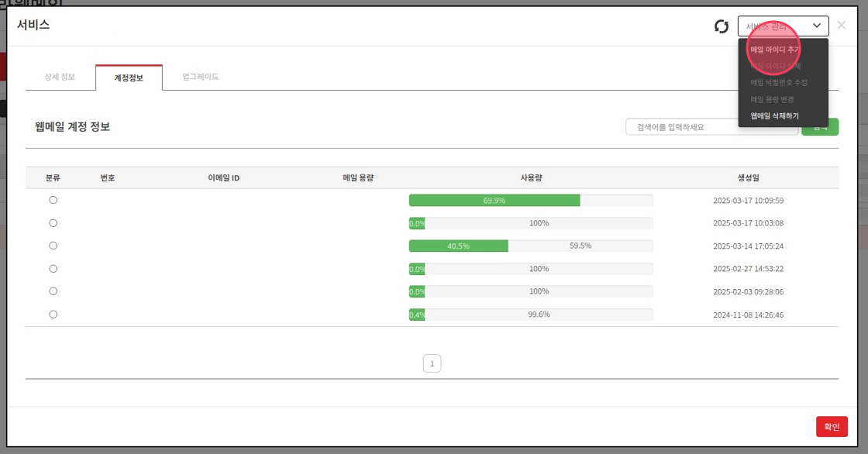The image size is (868, 454).
Task: Close the 서비스 dialog with the X
Action: (x=842, y=26)
